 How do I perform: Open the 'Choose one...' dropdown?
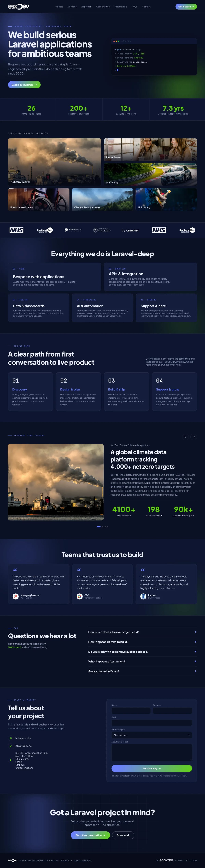pyautogui.click(x=152, y=735)
